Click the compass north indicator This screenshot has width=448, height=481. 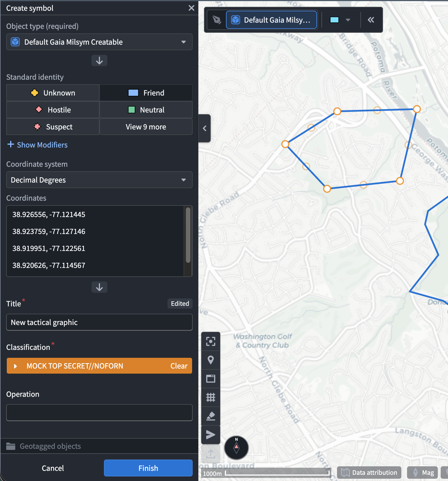pos(236,448)
